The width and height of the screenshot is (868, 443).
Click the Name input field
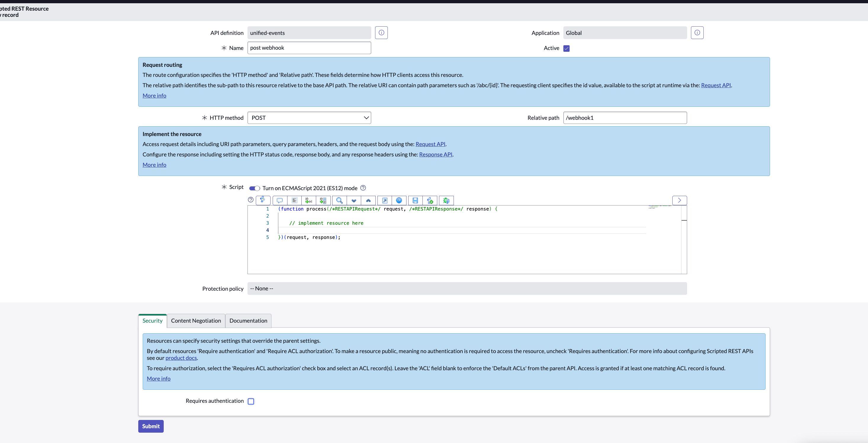[309, 48]
